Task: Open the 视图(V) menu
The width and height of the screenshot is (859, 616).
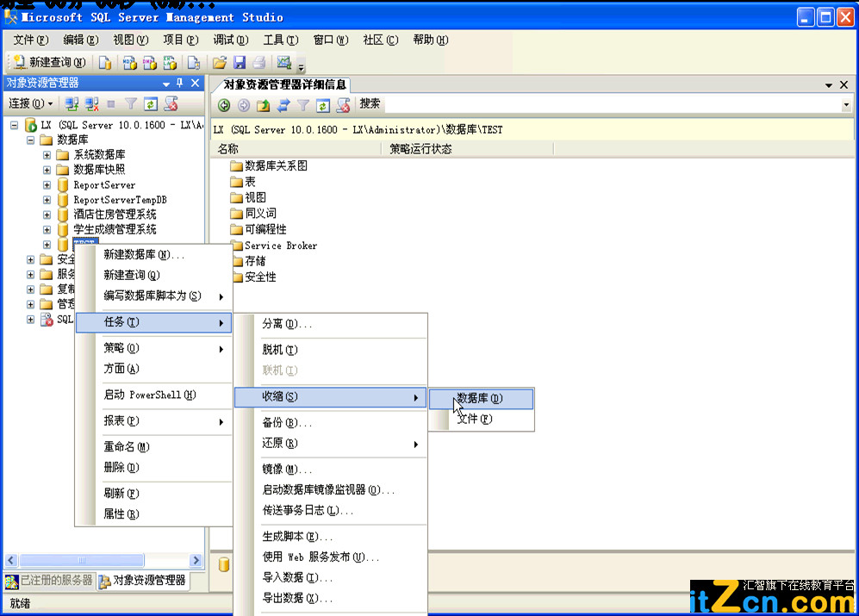Action: click(130, 40)
